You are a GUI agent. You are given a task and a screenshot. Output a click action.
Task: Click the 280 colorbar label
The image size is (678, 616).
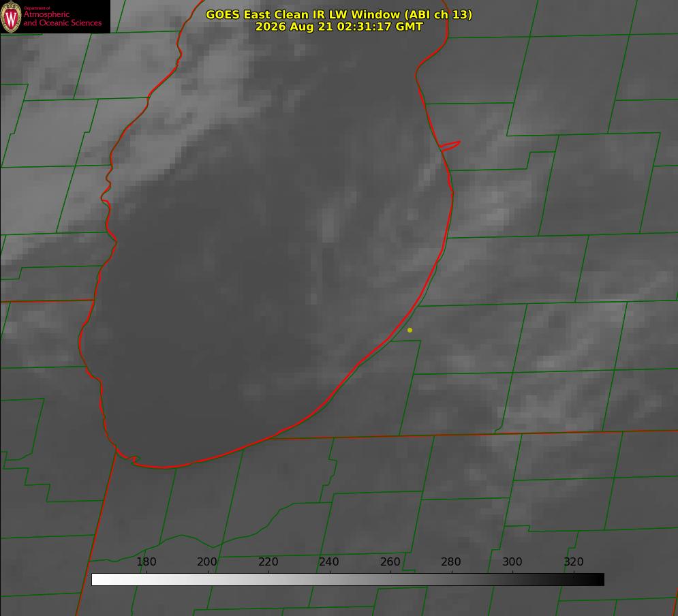tap(451, 561)
